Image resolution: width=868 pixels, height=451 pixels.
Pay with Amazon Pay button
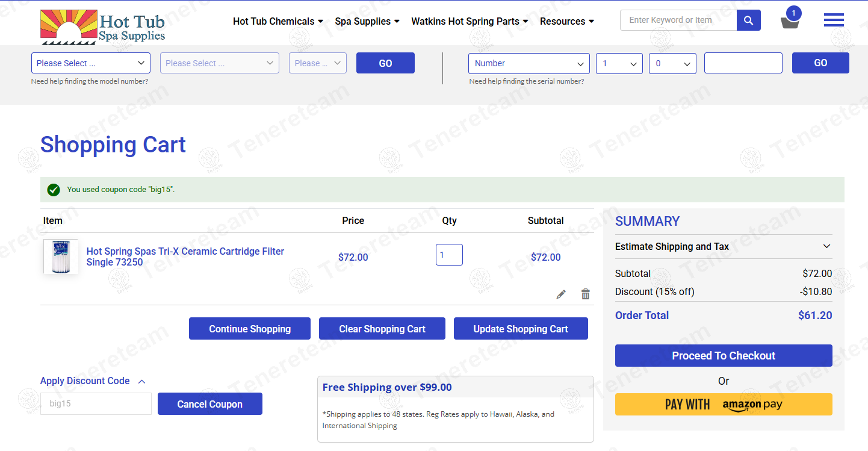pos(723,405)
